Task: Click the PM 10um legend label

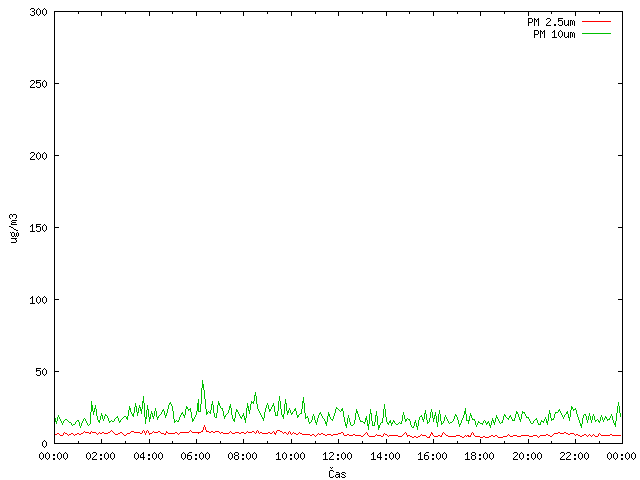Action: [554, 34]
